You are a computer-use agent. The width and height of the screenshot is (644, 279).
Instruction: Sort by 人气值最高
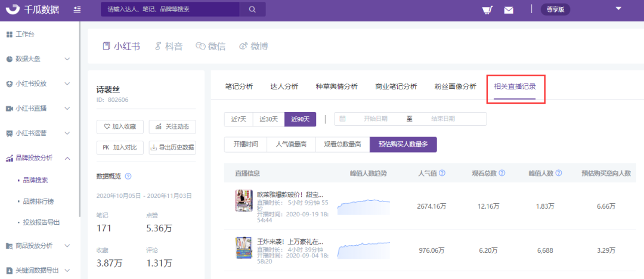pos(291,144)
